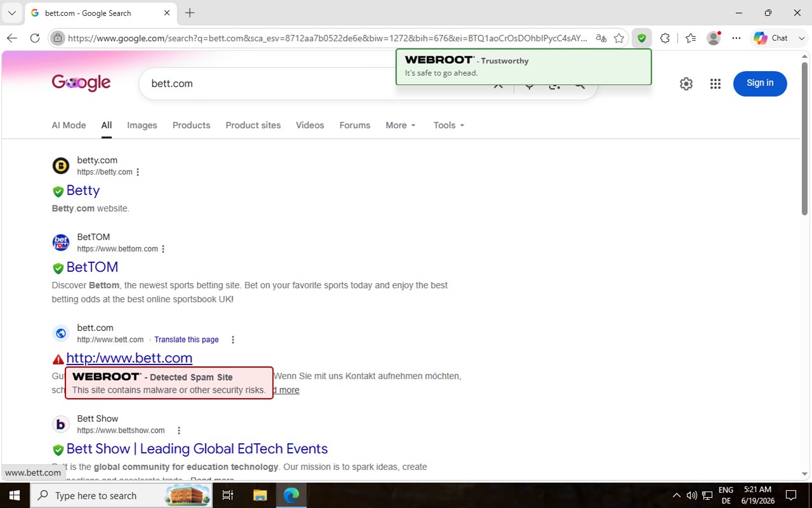Open Bett Show Leading Global EdTech Events link
The width and height of the screenshot is (812, 508).
tap(197, 449)
